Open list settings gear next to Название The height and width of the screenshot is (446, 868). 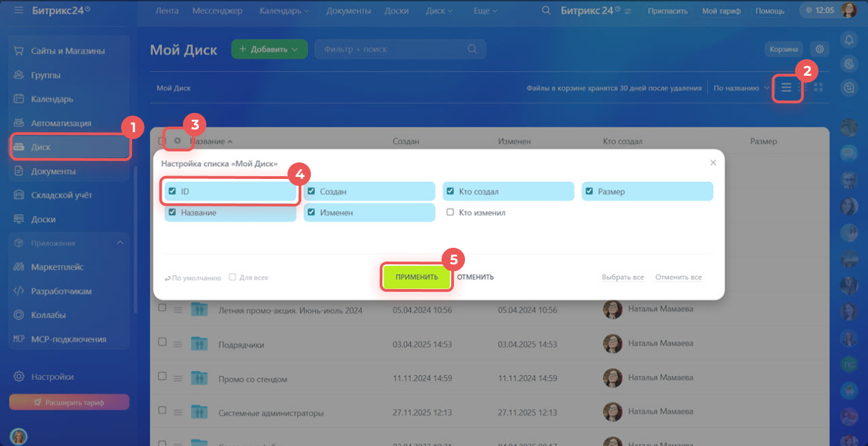177,141
